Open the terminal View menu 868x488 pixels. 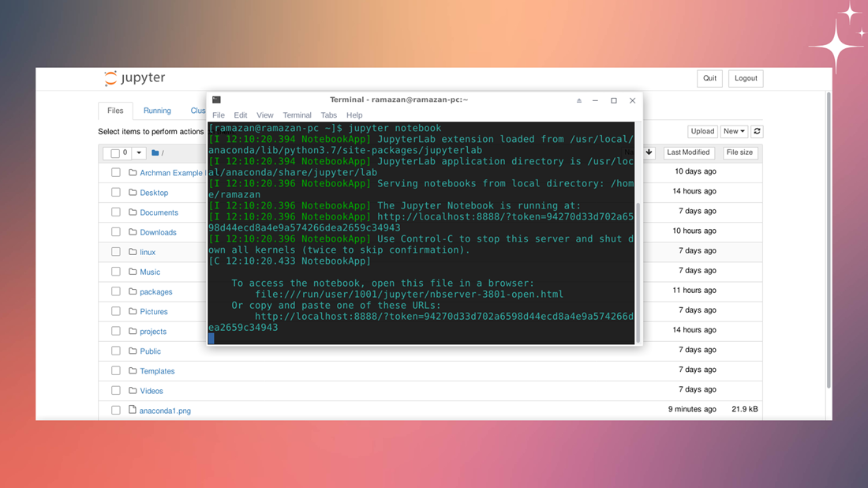pos(264,115)
